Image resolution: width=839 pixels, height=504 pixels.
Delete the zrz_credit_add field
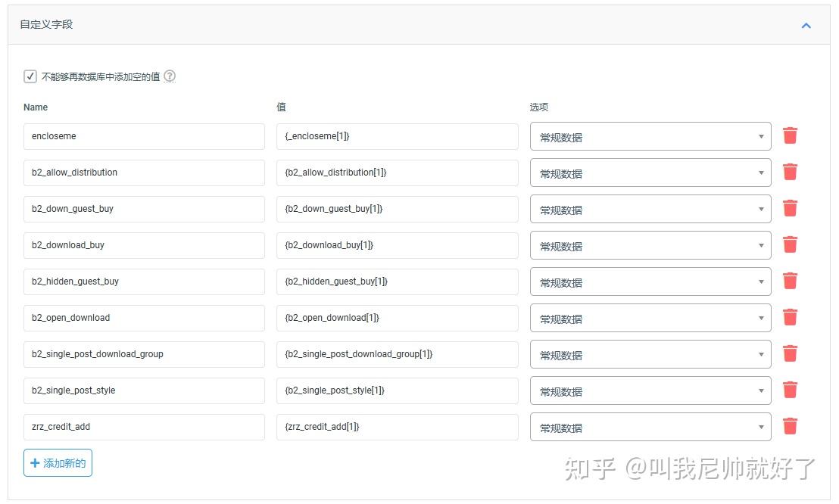coord(790,426)
